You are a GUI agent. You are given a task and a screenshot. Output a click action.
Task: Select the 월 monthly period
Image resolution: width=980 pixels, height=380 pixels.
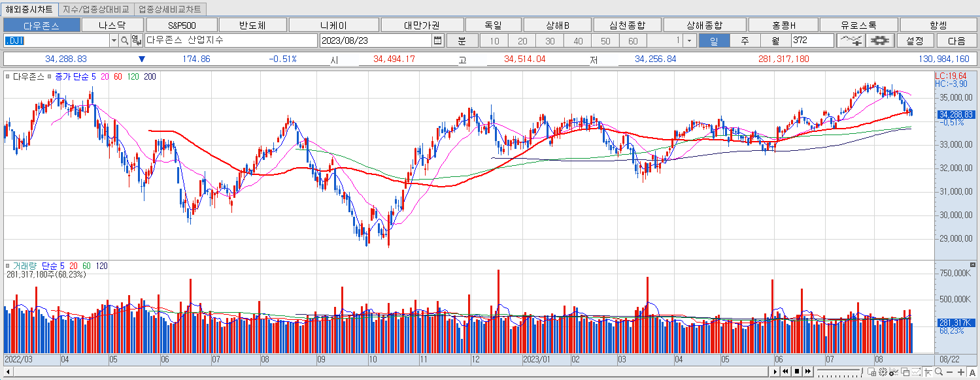775,40
